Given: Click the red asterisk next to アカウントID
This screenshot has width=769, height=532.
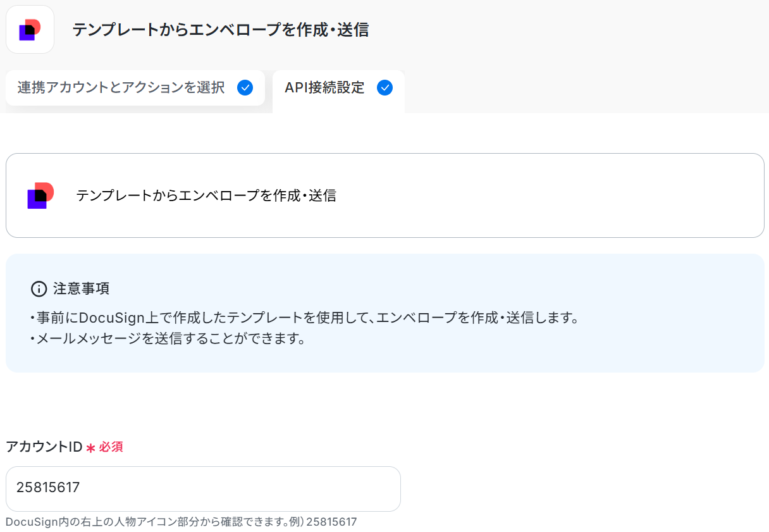Looking at the screenshot, I should [90, 448].
